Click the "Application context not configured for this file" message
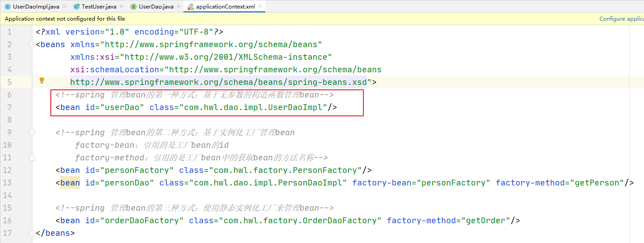The width and height of the screenshot is (644, 243). tap(65, 19)
